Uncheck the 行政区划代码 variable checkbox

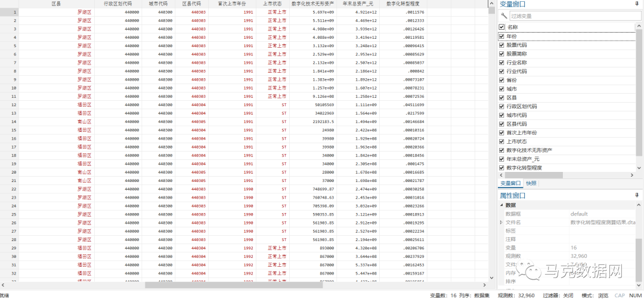tap(501, 106)
